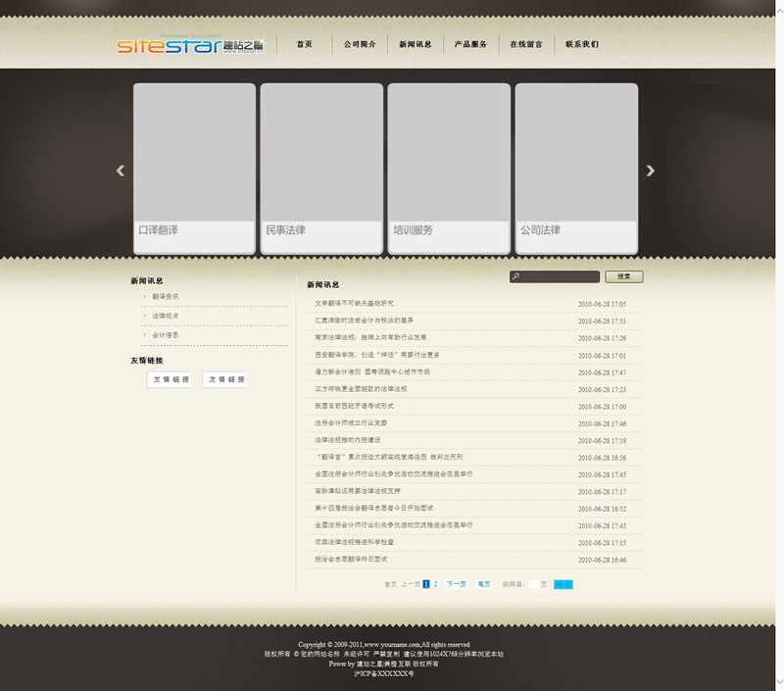Click the carousel next arrow
This screenshot has height=691, width=784.
[650, 171]
